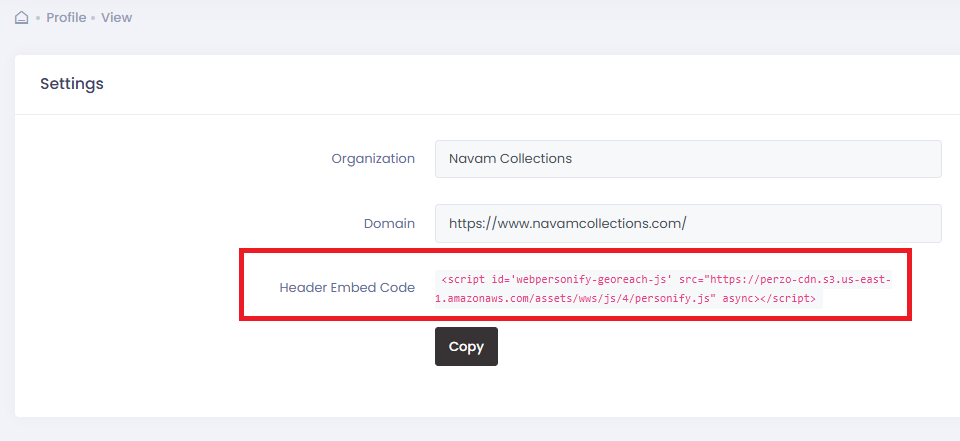Screen dimensions: 960x441
Task: Click the Settings card heading
Action: click(72, 84)
